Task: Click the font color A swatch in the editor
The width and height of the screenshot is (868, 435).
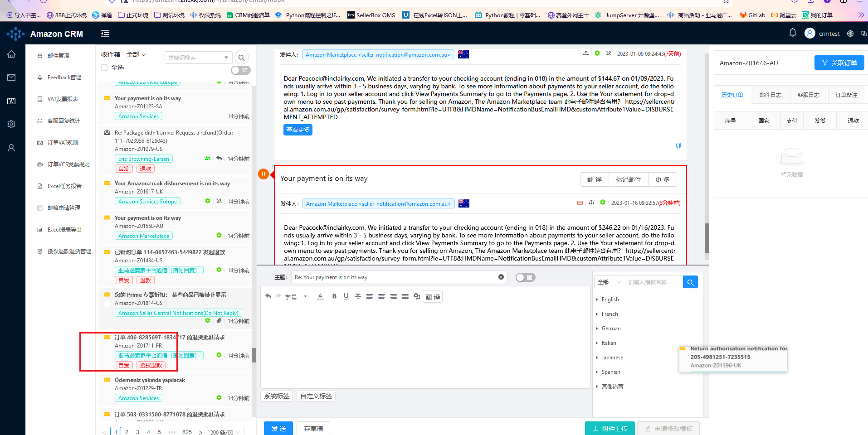Action: coord(320,296)
